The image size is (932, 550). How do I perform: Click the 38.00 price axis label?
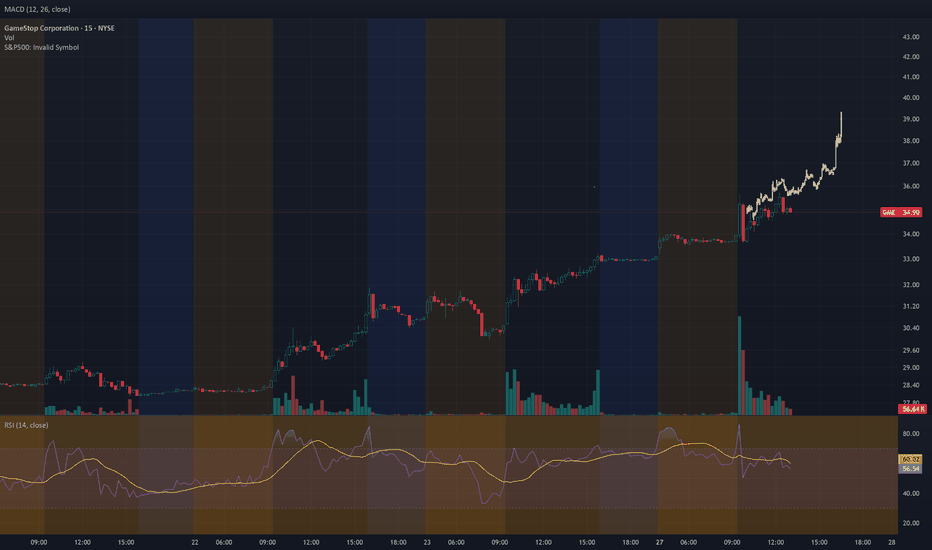[x=911, y=141]
